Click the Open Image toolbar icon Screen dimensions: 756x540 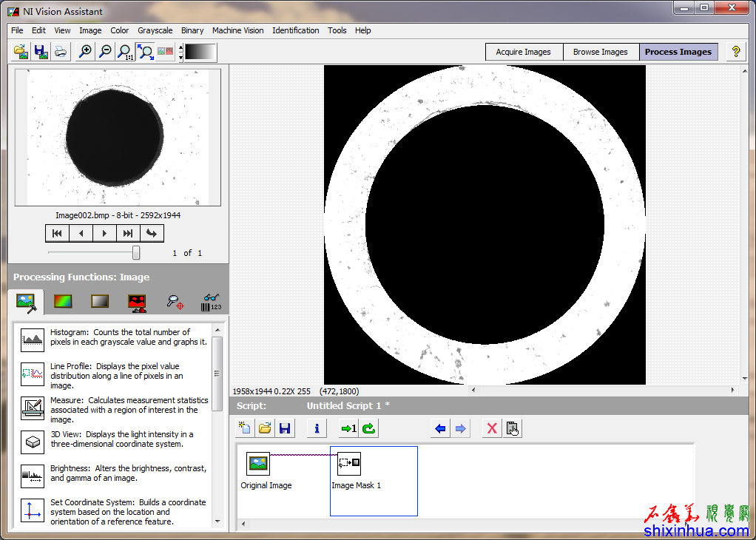click(x=21, y=52)
